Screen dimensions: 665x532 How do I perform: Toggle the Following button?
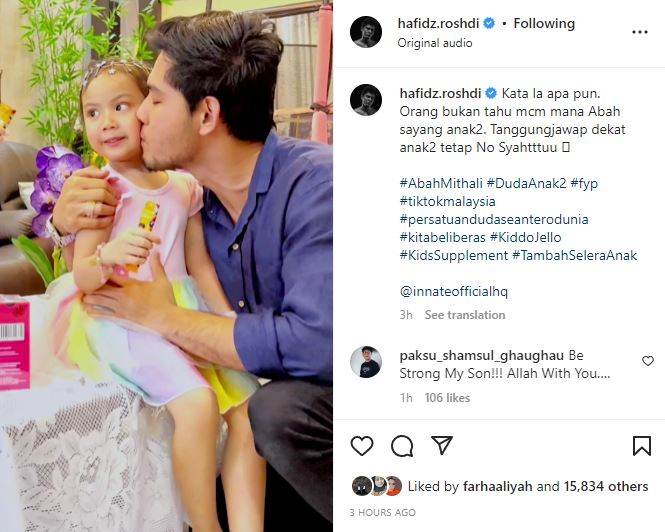pyautogui.click(x=544, y=23)
